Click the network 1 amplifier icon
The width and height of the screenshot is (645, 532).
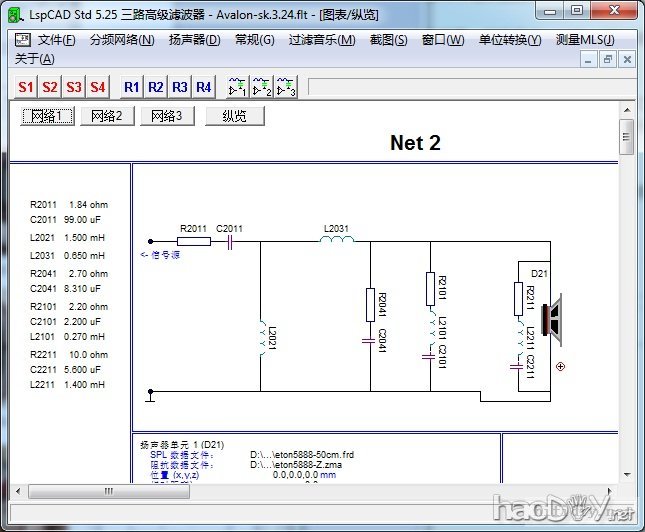pos(237,87)
